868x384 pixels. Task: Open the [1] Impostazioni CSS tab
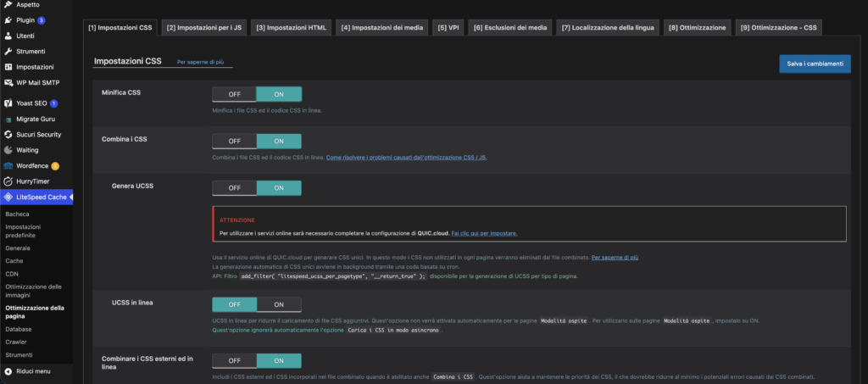pos(120,27)
